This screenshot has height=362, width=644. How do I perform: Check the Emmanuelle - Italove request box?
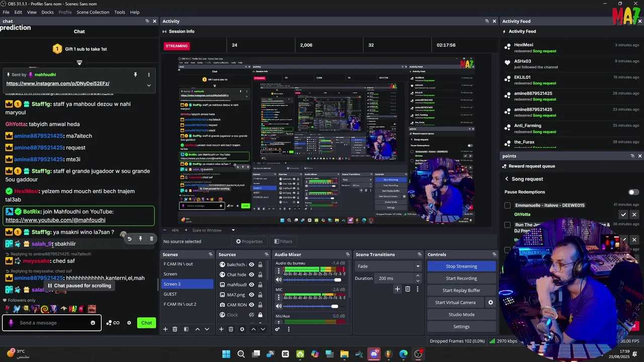click(x=507, y=205)
